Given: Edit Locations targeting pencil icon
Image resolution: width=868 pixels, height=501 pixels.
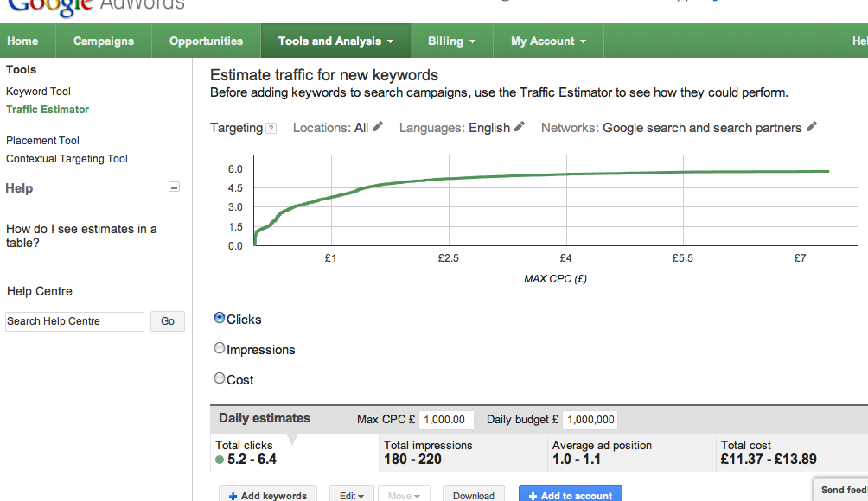Looking at the screenshot, I should (378, 127).
